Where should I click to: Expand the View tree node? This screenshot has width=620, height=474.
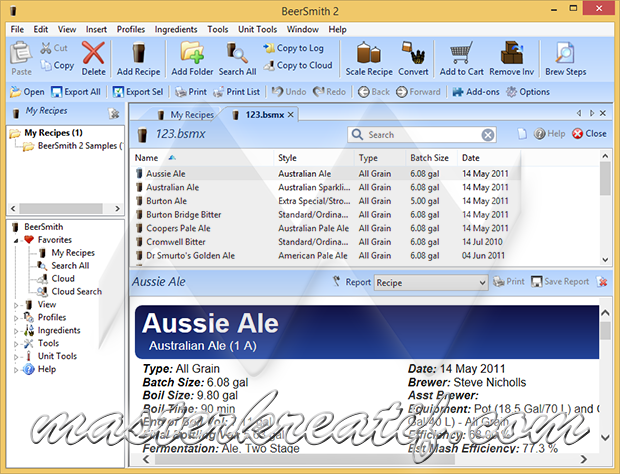coord(16,305)
